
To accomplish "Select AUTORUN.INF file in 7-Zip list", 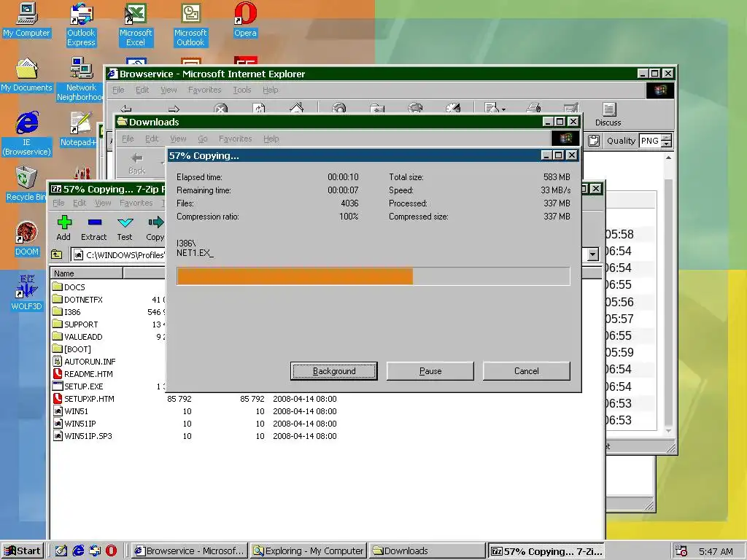I will point(84,362).
